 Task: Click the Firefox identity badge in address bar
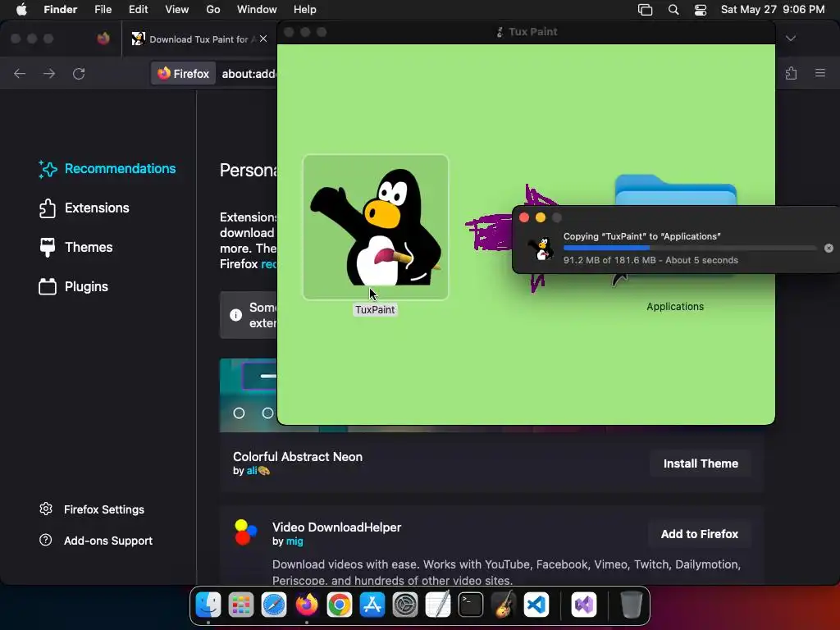[183, 73]
